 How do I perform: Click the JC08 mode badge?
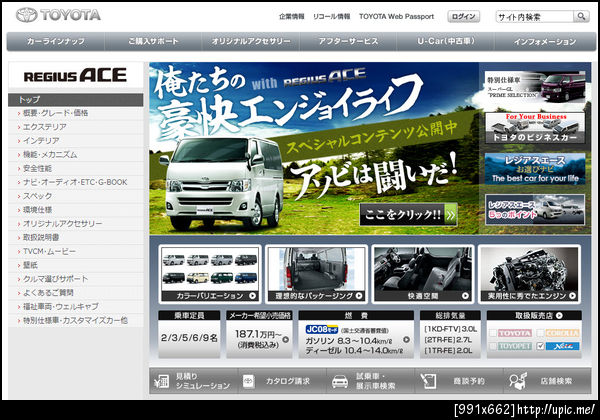tap(322, 329)
